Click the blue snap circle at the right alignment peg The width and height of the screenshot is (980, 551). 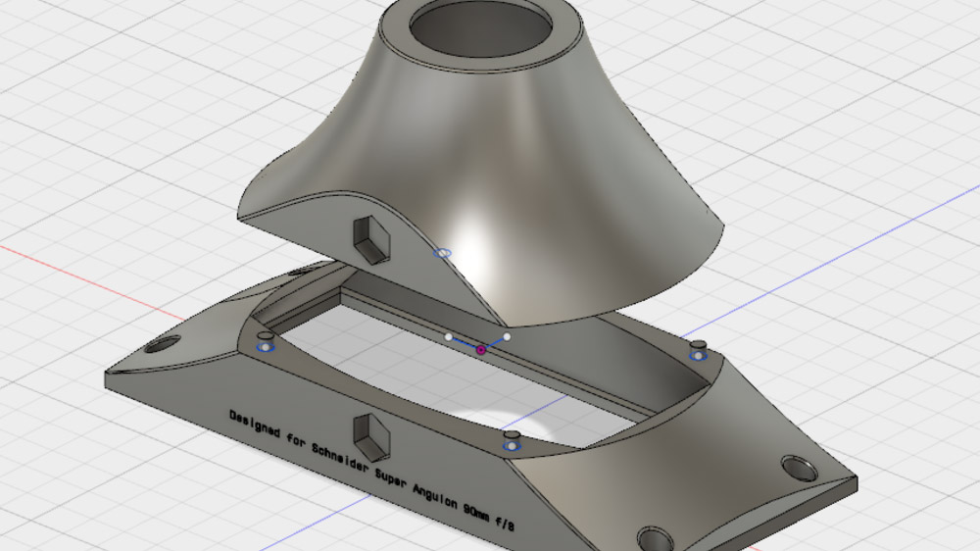(x=698, y=356)
